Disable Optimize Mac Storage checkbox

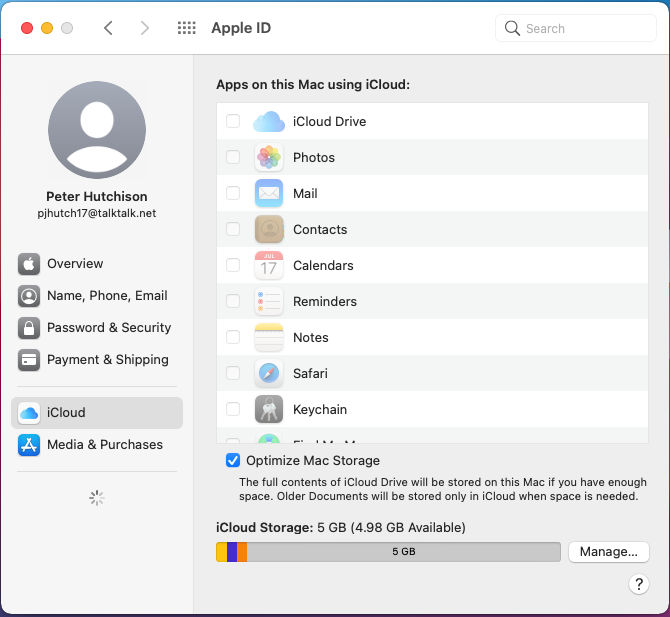pyautogui.click(x=233, y=461)
